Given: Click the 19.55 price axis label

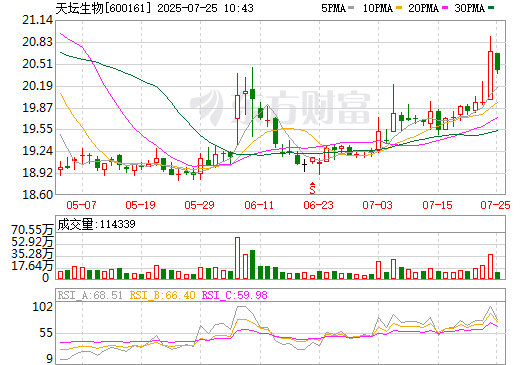Looking at the screenshot, I should pos(37,129).
